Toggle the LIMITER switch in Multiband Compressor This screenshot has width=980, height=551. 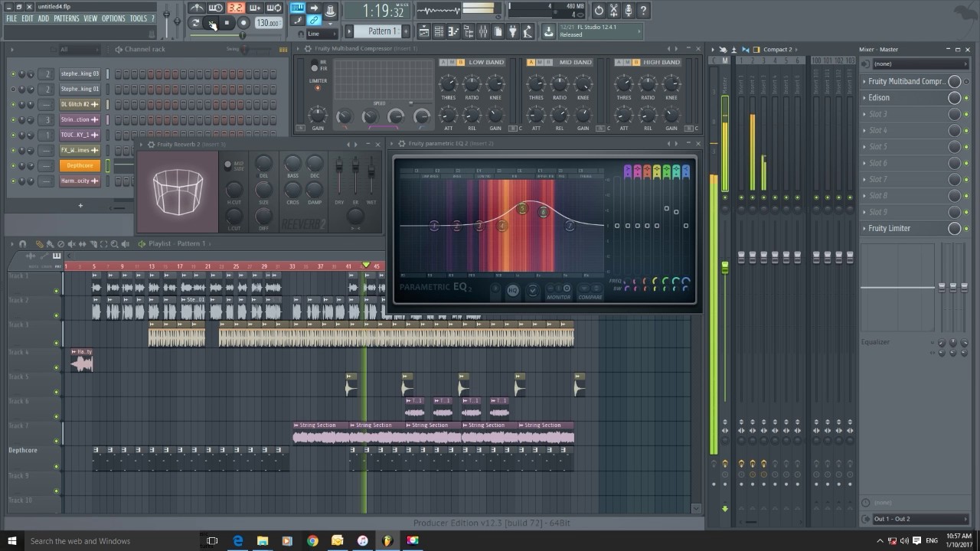tap(318, 88)
